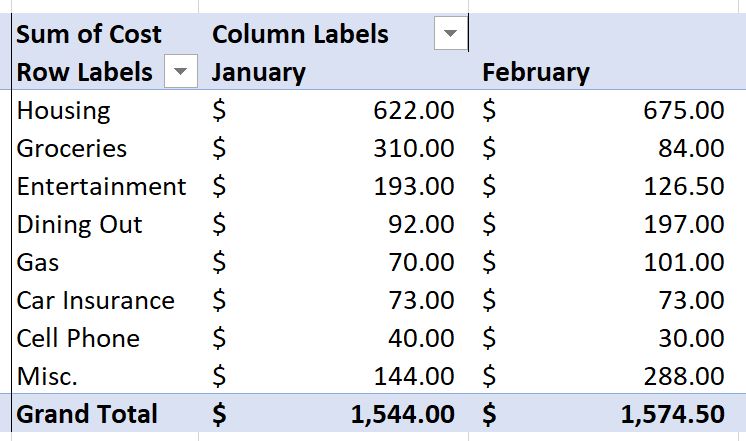
Task: Click the January grand total 1,544.00
Action: pyautogui.click(x=402, y=414)
